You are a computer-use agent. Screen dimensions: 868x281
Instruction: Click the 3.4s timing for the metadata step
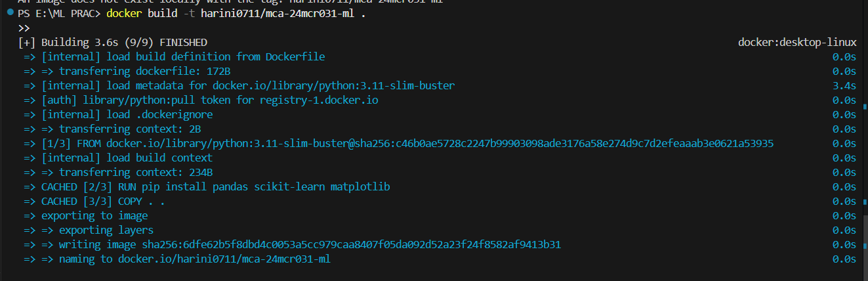pos(844,86)
